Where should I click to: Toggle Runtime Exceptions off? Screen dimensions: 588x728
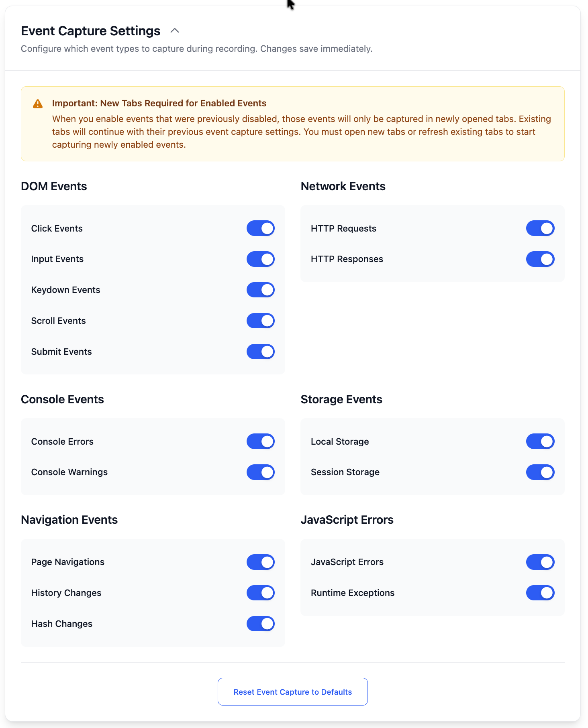click(540, 593)
